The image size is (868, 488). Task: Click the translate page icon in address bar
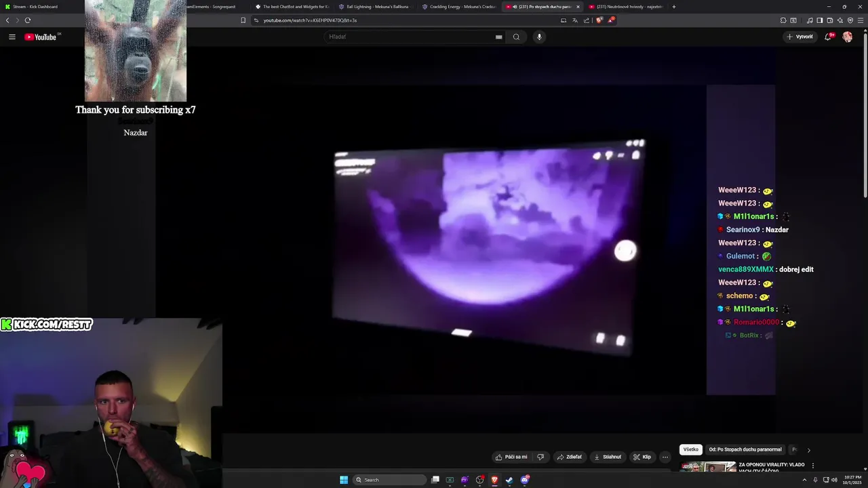[574, 20]
